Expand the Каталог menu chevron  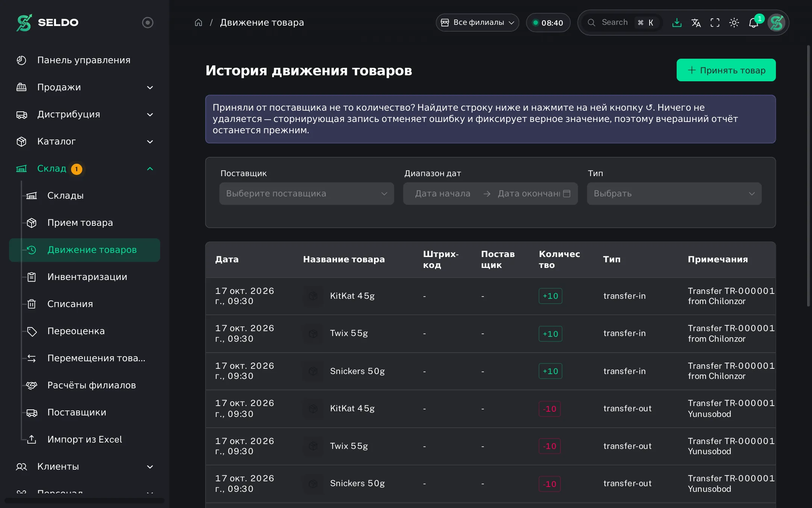click(150, 141)
